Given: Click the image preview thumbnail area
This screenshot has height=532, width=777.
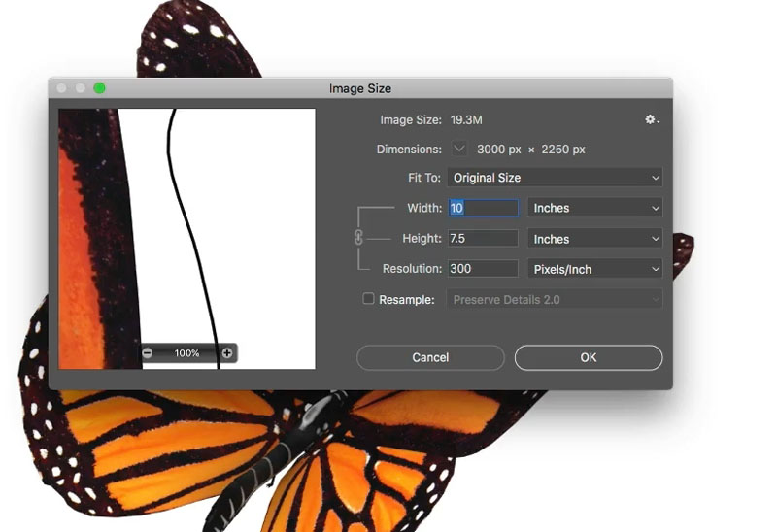Looking at the screenshot, I should point(186,239).
